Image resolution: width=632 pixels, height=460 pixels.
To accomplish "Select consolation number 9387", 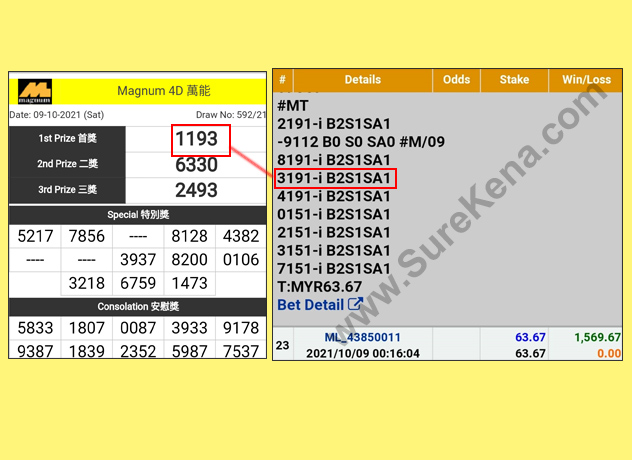I will (x=35, y=351).
